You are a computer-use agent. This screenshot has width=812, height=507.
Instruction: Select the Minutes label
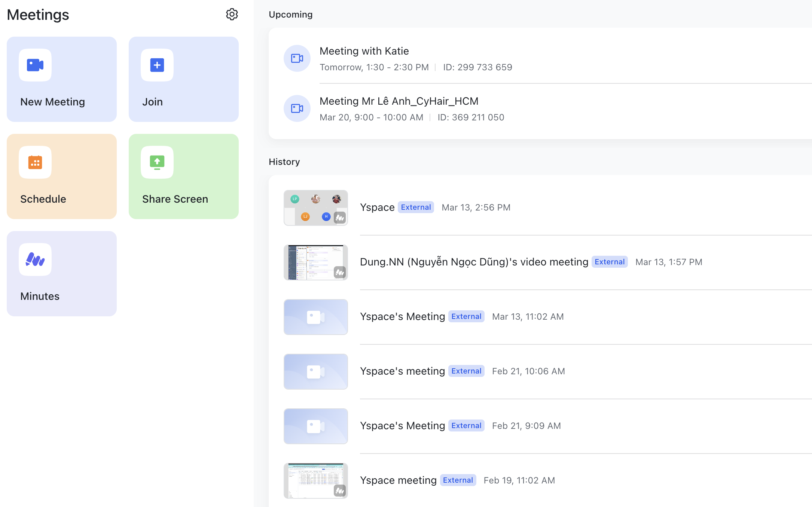(x=40, y=296)
